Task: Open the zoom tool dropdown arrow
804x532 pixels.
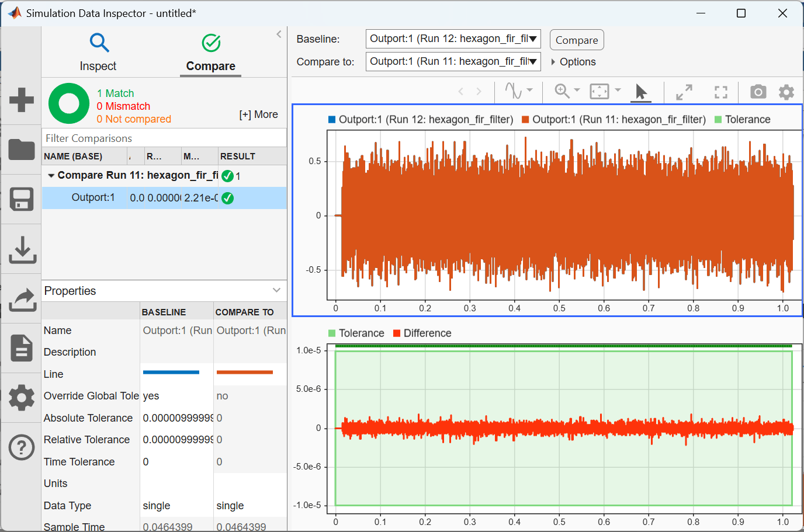Action: tap(577, 91)
